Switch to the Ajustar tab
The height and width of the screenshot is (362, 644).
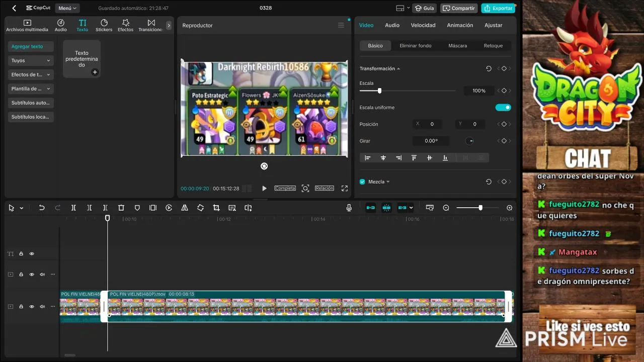point(493,25)
